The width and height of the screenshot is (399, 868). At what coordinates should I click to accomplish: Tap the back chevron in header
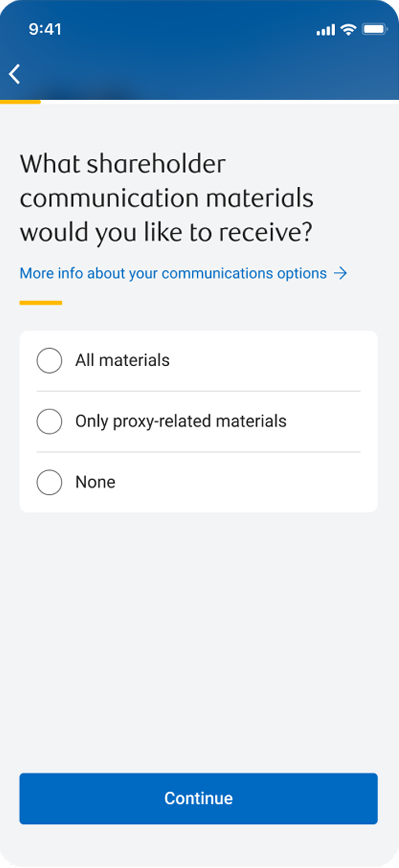14,74
